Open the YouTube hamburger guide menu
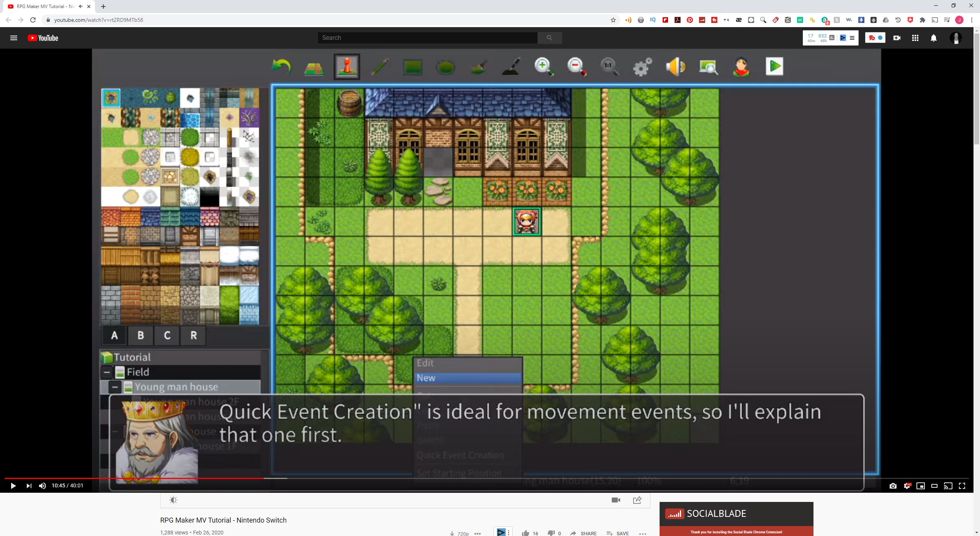Image resolution: width=980 pixels, height=536 pixels. 14,38
